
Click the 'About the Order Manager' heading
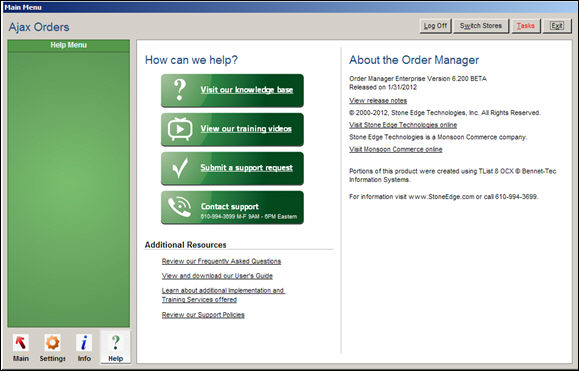click(414, 60)
